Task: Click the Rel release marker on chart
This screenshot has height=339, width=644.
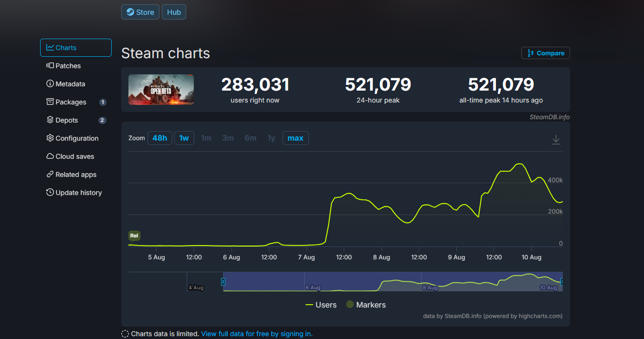Action: point(134,236)
